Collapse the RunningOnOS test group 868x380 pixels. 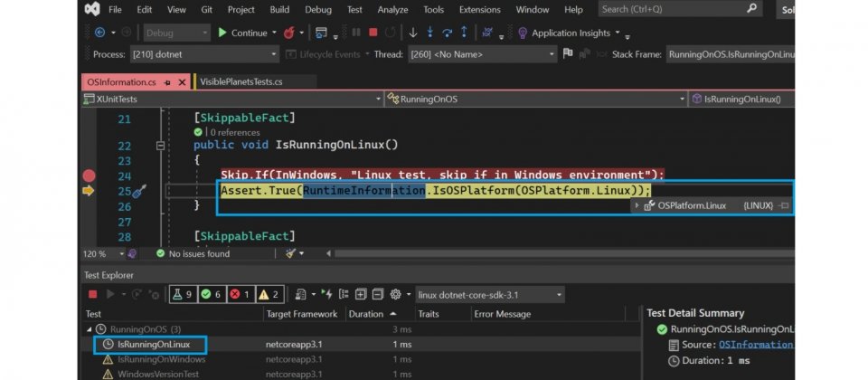90,329
